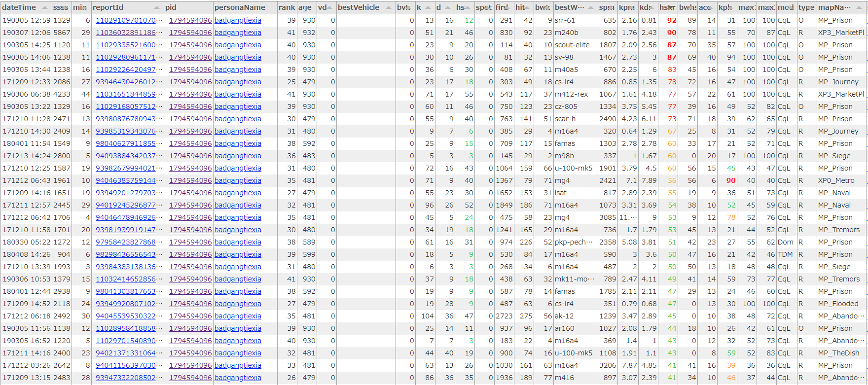Sort table by the k column header
This screenshot has width=868, height=385.
(x=425, y=7)
